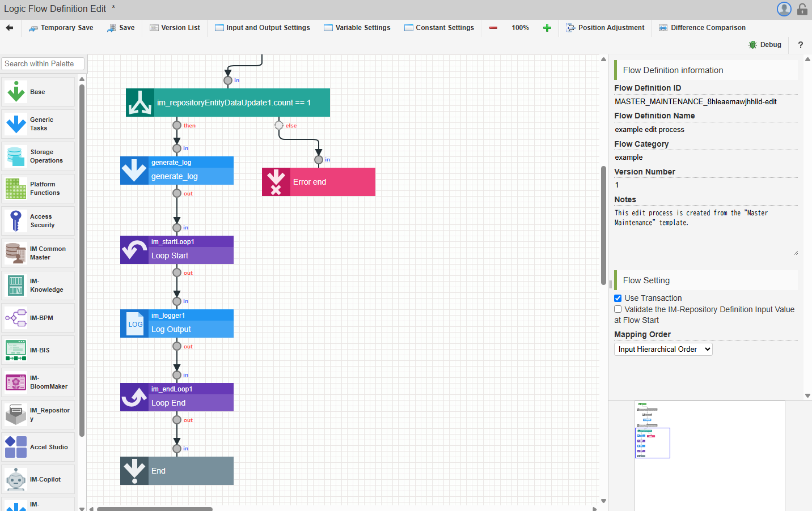This screenshot has height=511, width=812.
Task: Expand the Storage Operations palette category
Action: (38, 156)
